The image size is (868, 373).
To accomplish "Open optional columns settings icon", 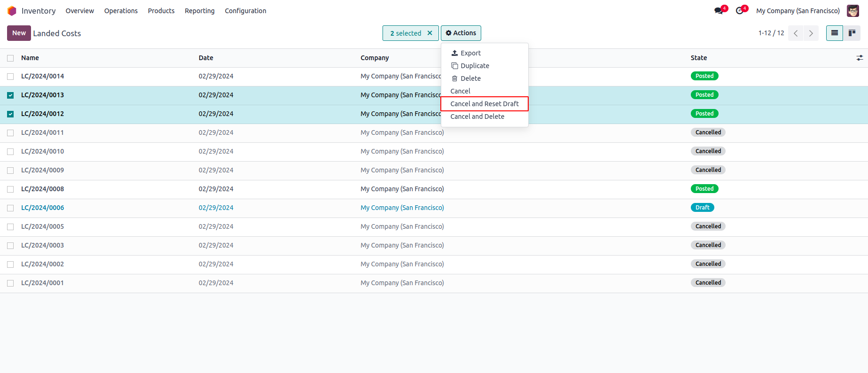I will pos(860,58).
